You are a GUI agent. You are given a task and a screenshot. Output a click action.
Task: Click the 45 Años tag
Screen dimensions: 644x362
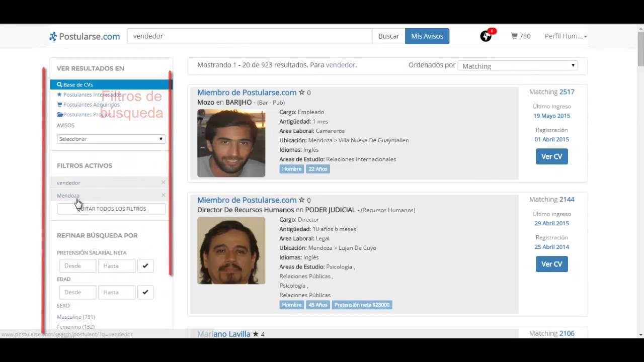pos(318,305)
